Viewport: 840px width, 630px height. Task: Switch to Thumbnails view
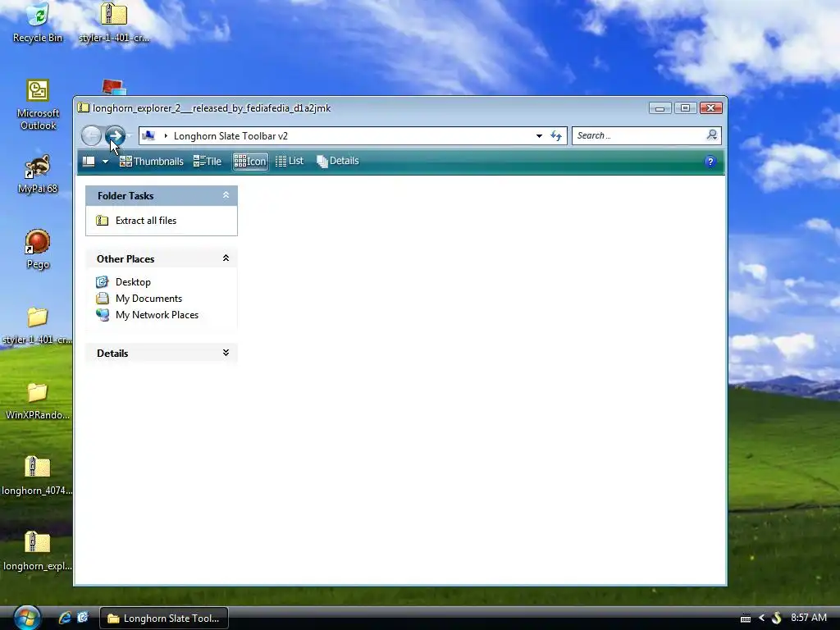151,162
